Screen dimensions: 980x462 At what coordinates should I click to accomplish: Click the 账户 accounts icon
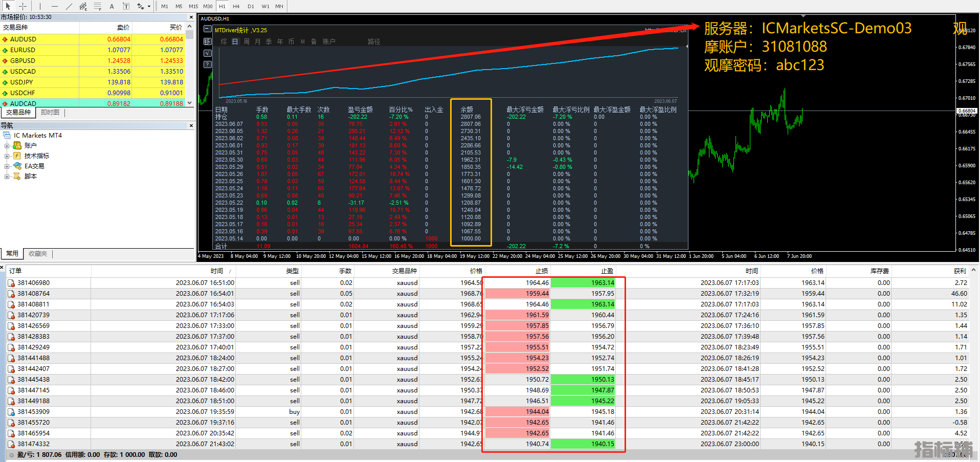17,146
